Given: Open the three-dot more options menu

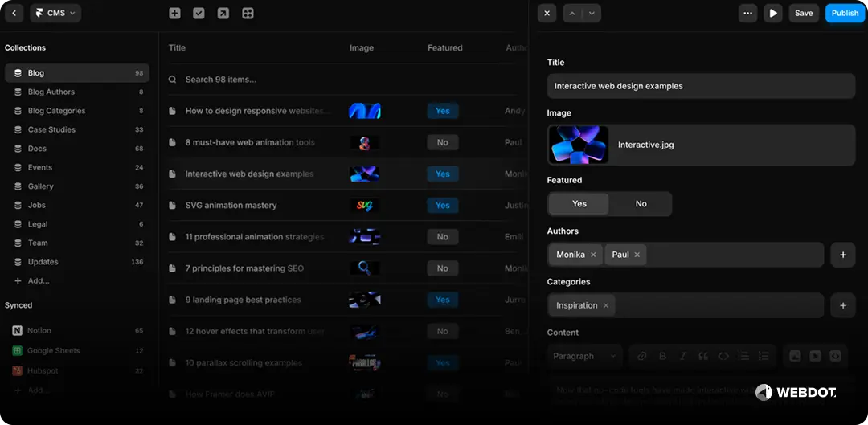Looking at the screenshot, I should point(747,13).
